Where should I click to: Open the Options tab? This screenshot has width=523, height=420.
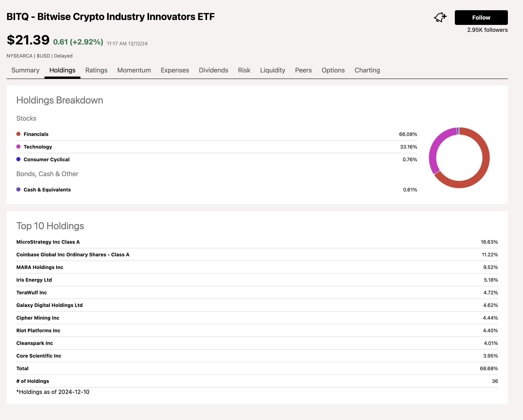[x=333, y=70]
